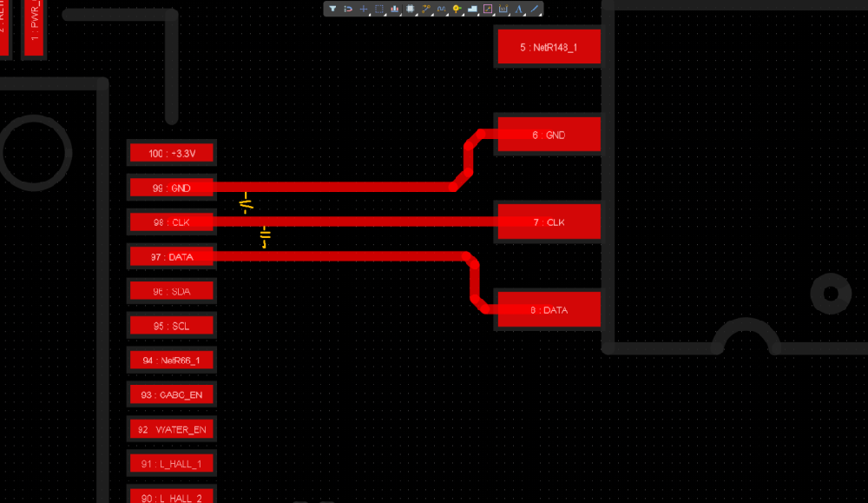Click pad 92 labeled WATER_EN
The image size is (868, 503).
(x=171, y=430)
